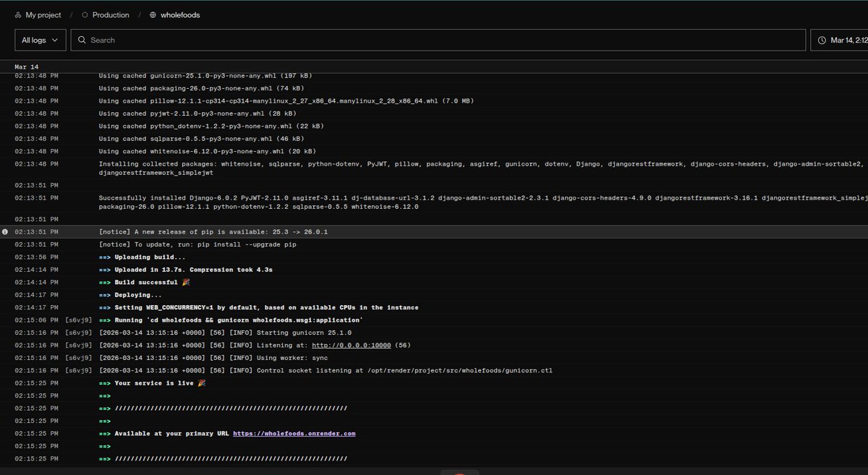Select the 'Using cached sqlparse-0.5.5' log line
This screenshot has width=868, height=475.
click(x=201, y=139)
